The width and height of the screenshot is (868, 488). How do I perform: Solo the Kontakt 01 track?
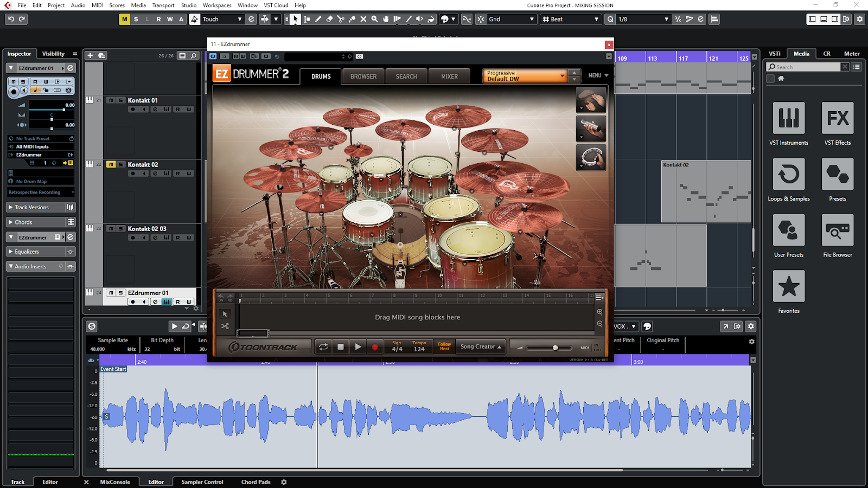coord(121,100)
